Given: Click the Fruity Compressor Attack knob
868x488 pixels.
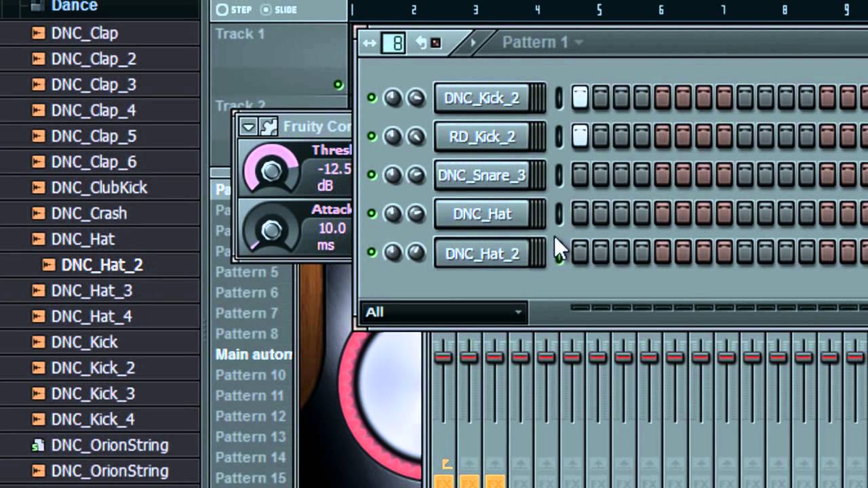Looking at the screenshot, I should coord(271,229).
